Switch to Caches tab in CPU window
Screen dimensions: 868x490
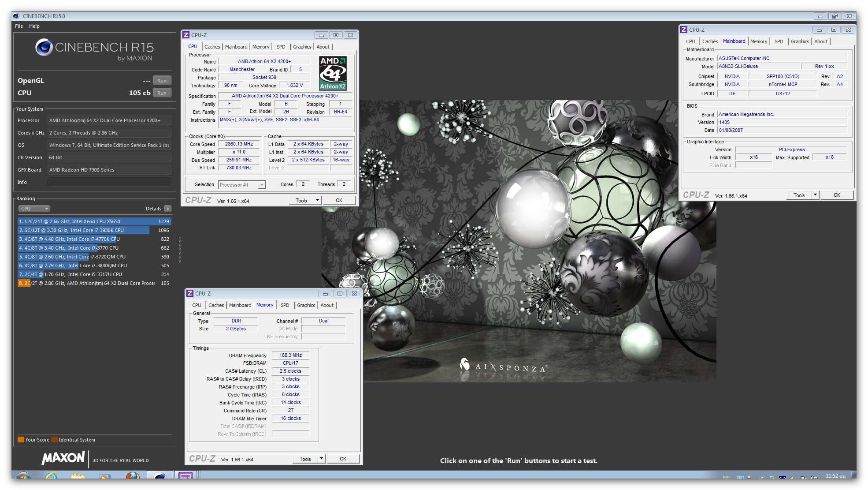(x=212, y=47)
